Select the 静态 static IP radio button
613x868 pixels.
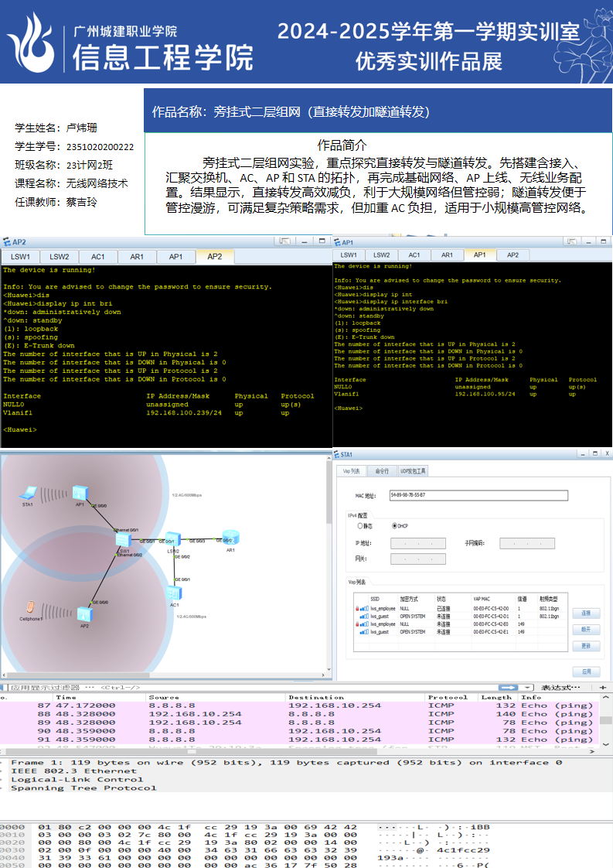[x=359, y=526]
